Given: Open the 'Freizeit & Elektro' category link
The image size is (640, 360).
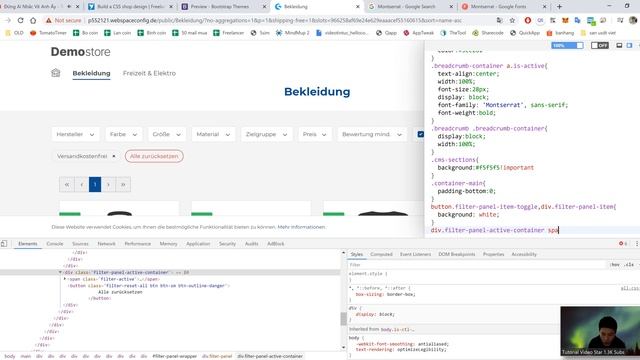Looking at the screenshot, I should (149, 73).
